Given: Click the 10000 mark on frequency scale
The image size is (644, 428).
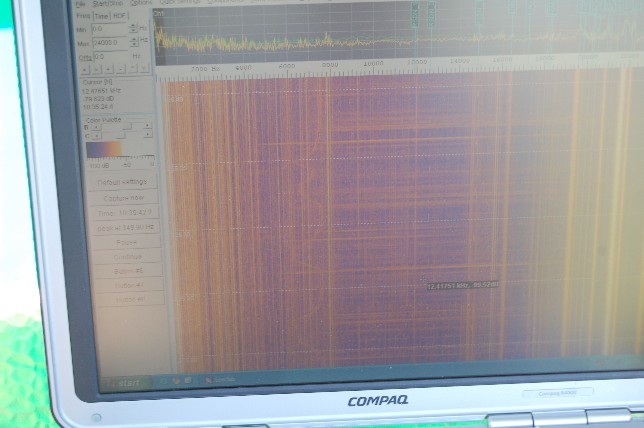Looking at the screenshot, I should pyautogui.click(x=373, y=64).
